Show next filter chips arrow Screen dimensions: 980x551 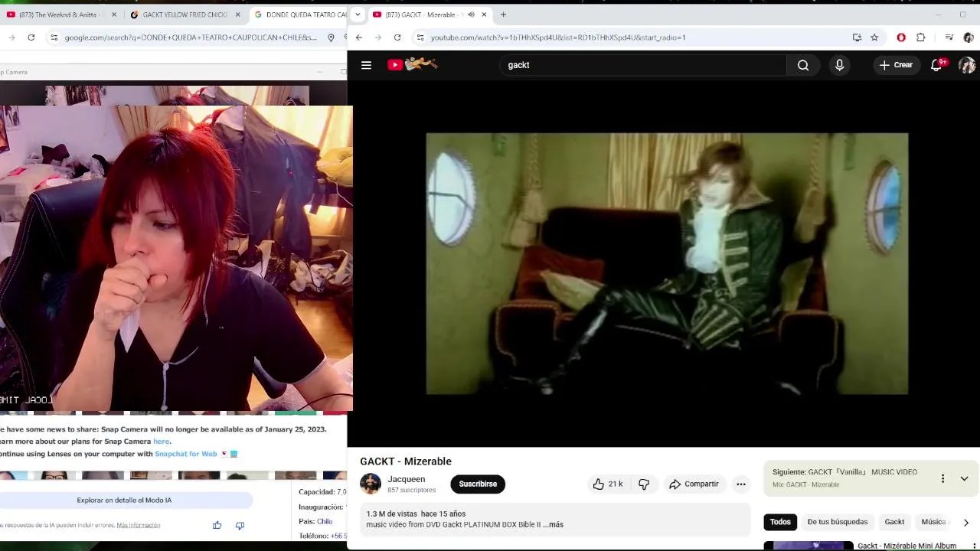click(965, 522)
